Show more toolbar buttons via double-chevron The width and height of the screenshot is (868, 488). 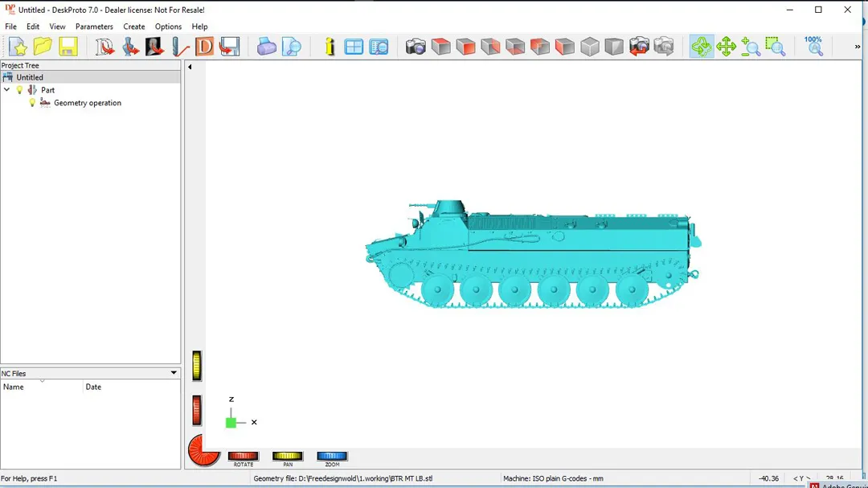858,47
